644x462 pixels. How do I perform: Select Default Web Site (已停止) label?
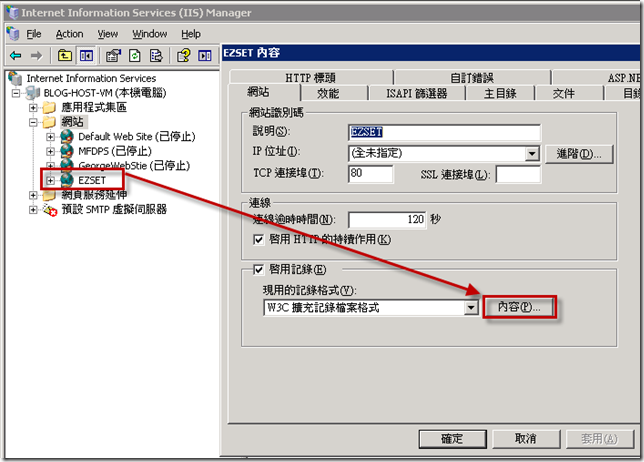(137, 137)
